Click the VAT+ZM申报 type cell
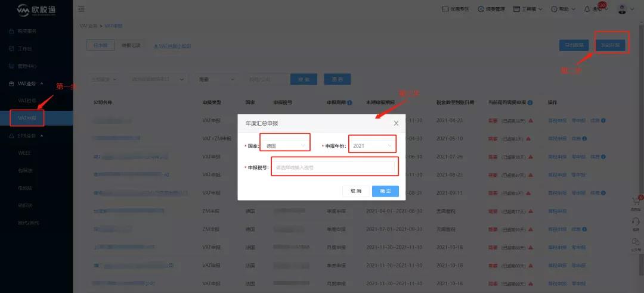644x293 pixels. tap(217, 139)
